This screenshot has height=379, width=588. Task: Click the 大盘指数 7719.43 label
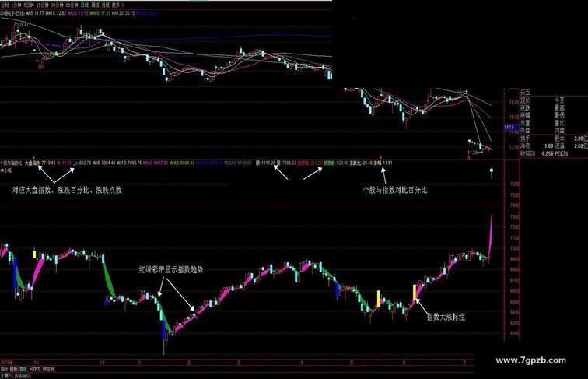(x=40, y=163)
